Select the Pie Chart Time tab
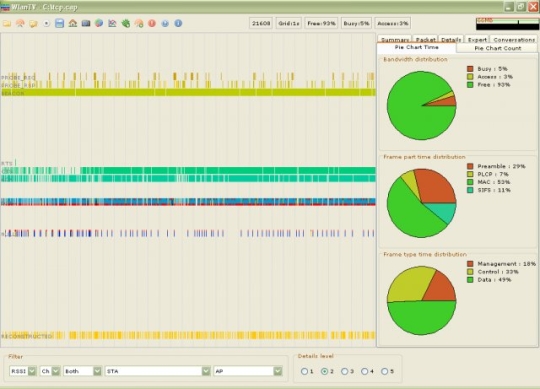Viewport: 540px width, 389px height. (417, 48)
